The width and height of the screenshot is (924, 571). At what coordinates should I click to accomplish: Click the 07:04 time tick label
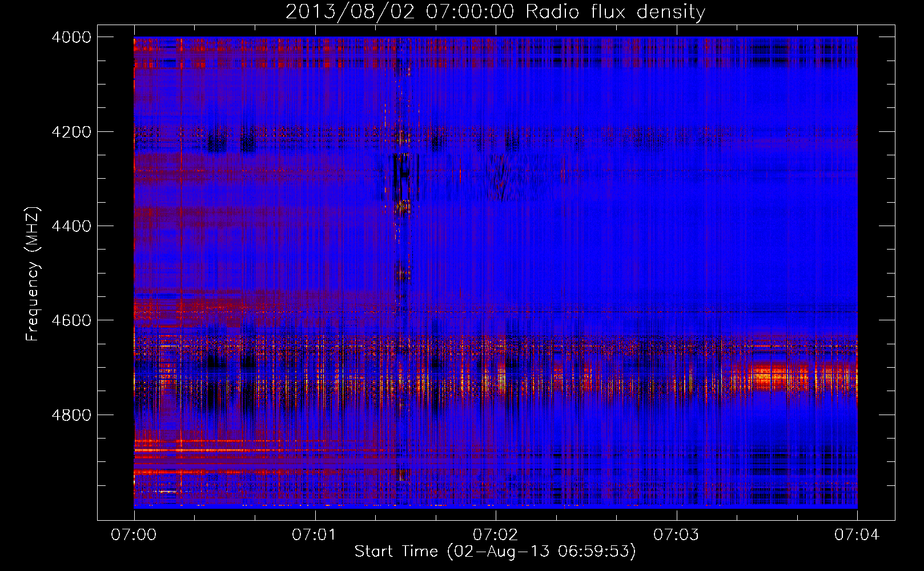(857, 535)
